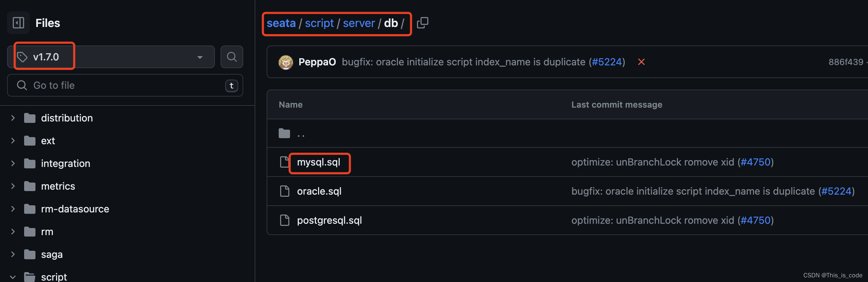868x282 pixels.
Task: Collapse the Files sidebar panel
Action: tap(18, 22)
